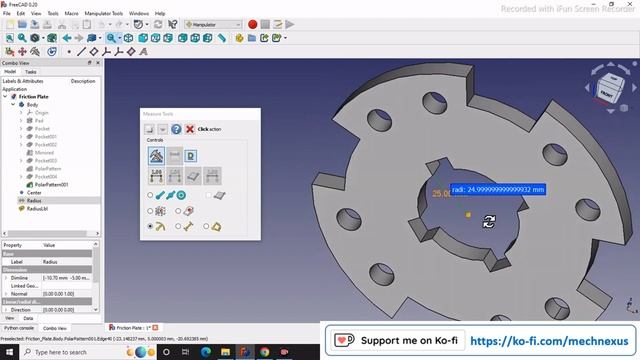This screenshot has height=360, width=640.
Task: Click the red macro record button
Action: point(253,24)
